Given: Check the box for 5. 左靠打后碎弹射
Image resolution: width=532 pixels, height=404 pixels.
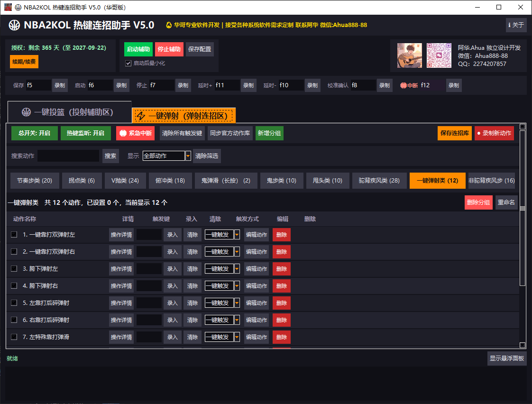Looking at the screenshot, I should (x=14, y=303).
